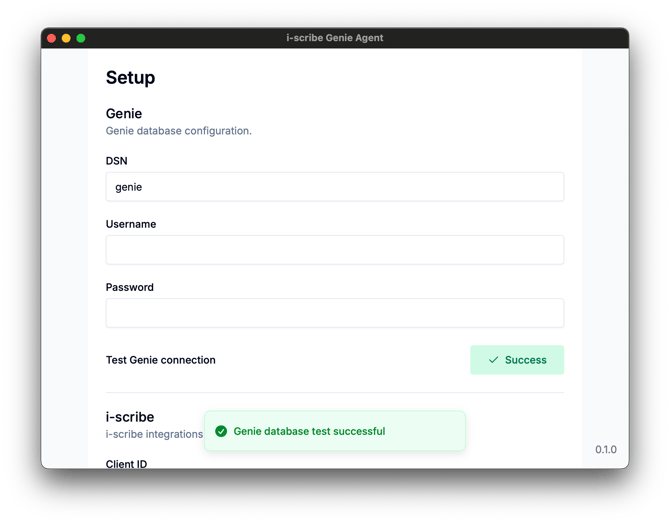Screen dimensions: 670x523
Task: Click the Genie section heading
Action: coord(124,113)
